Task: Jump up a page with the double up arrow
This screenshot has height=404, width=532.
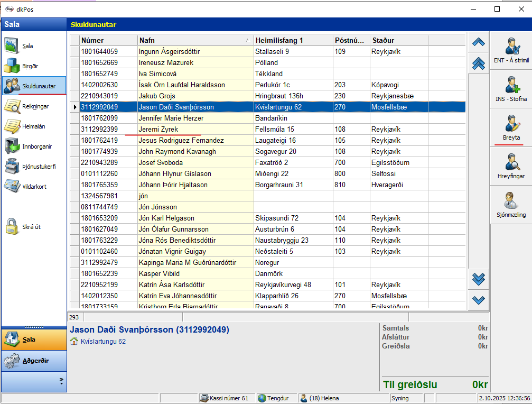Action: click(478, 63)
